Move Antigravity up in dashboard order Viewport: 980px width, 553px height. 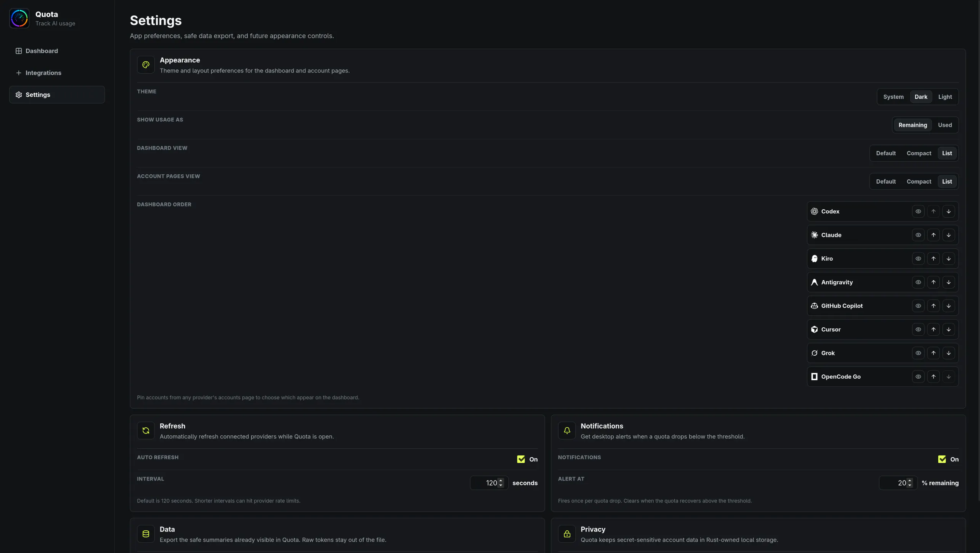(933, 282)
